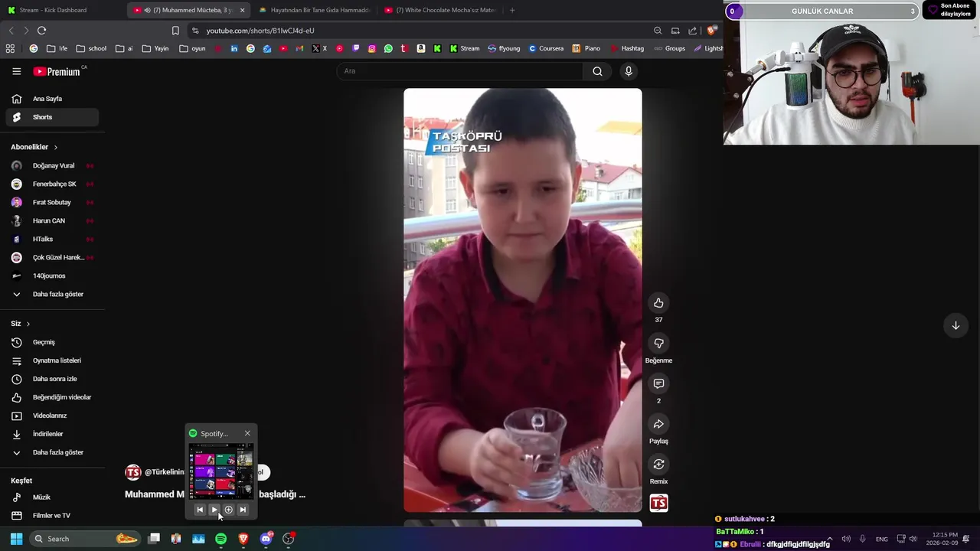Switch to White Chocolate Mocha'sız tab
980x551 pixels.
[439, 10]
